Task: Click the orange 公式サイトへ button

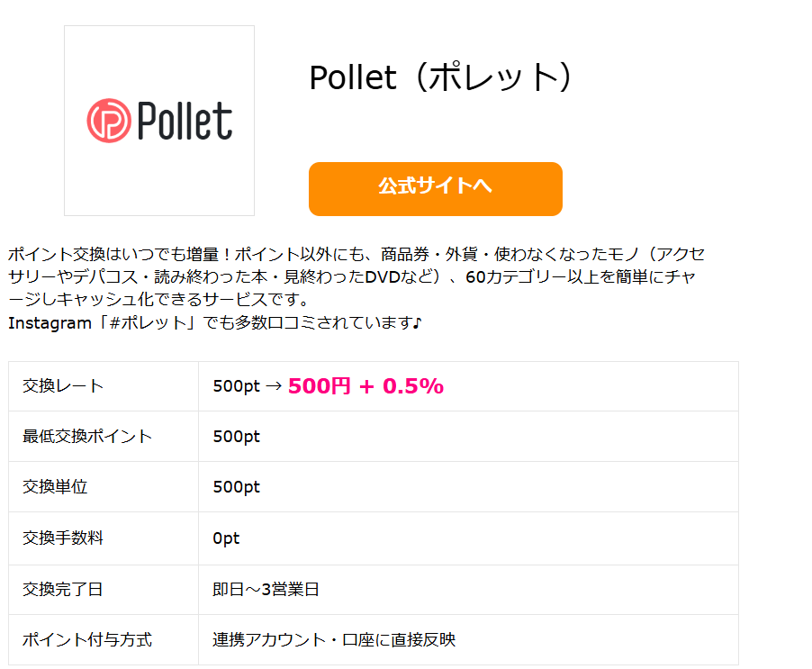Action: coord(435,188)
